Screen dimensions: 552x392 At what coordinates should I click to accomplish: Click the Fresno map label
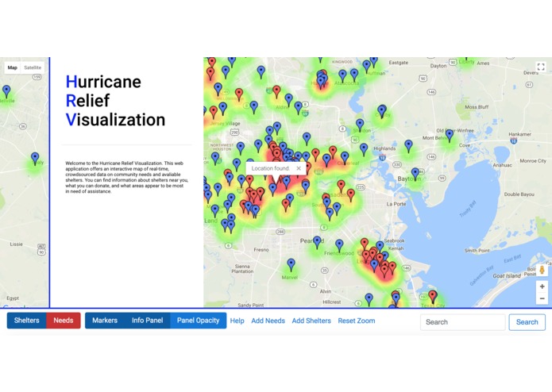261,250
